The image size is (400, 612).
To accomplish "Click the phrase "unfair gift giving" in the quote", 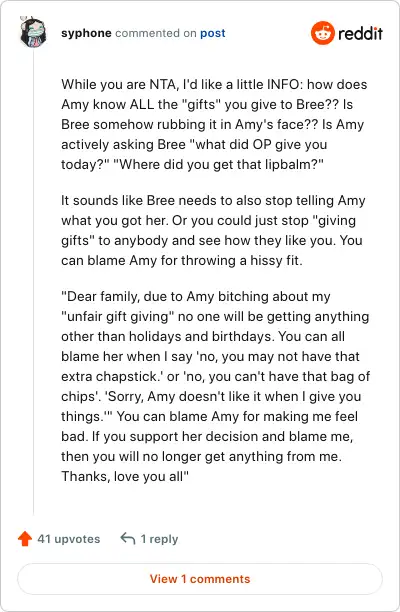I will pos(117,316).
